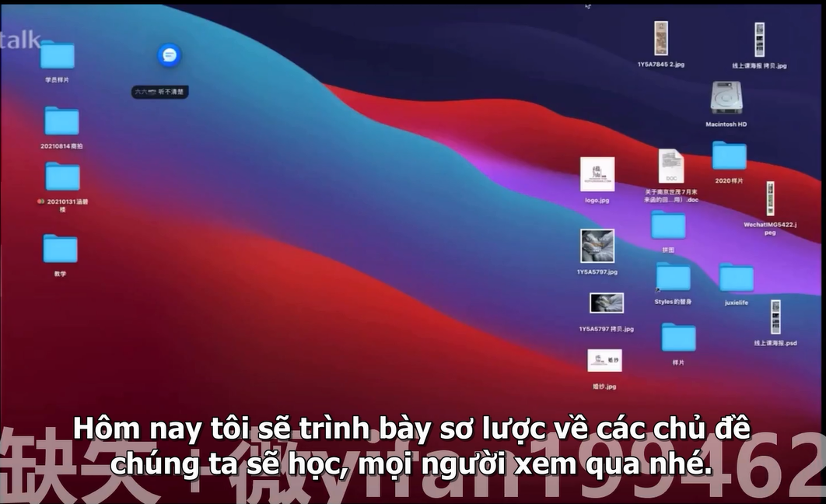Select the 学员样片 folder on desktop
The height and width of the screenshot is (504, 826).
click(57, 55)
